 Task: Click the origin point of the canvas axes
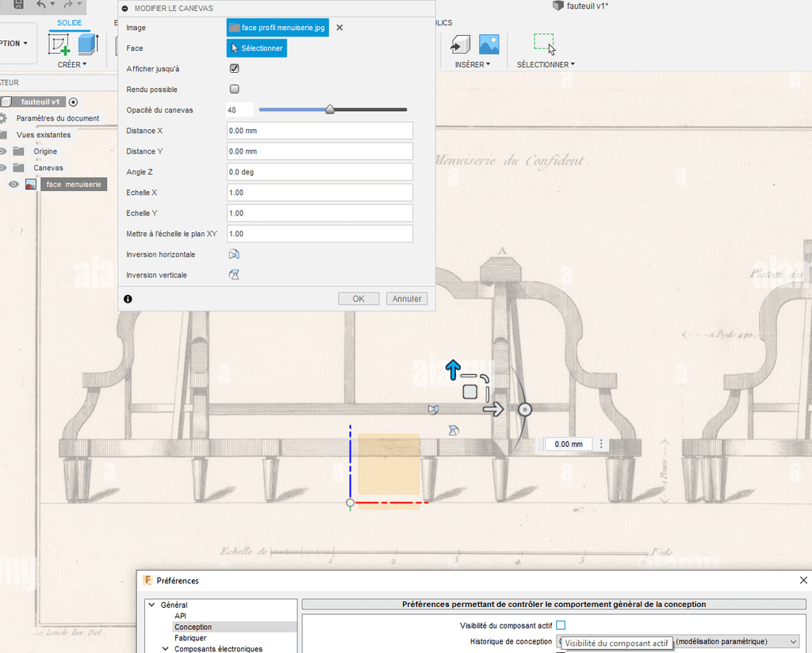click(350, 502)
